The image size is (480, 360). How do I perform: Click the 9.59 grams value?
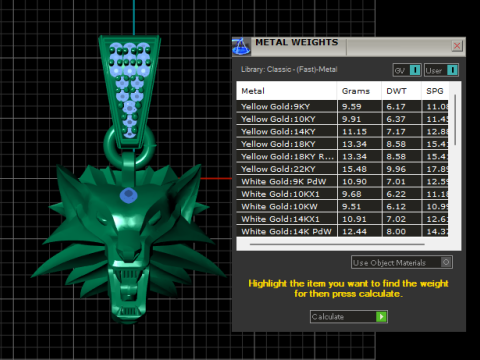[352, 107]
